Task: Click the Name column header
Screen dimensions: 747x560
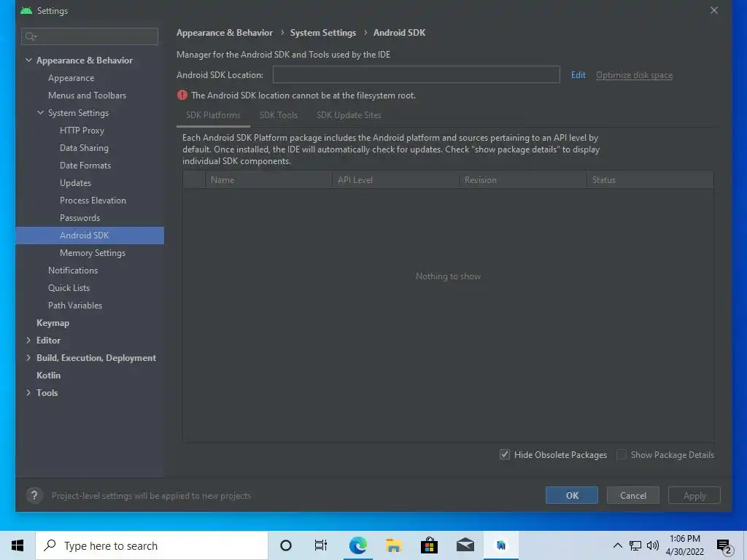Action: tap(268, 180)
